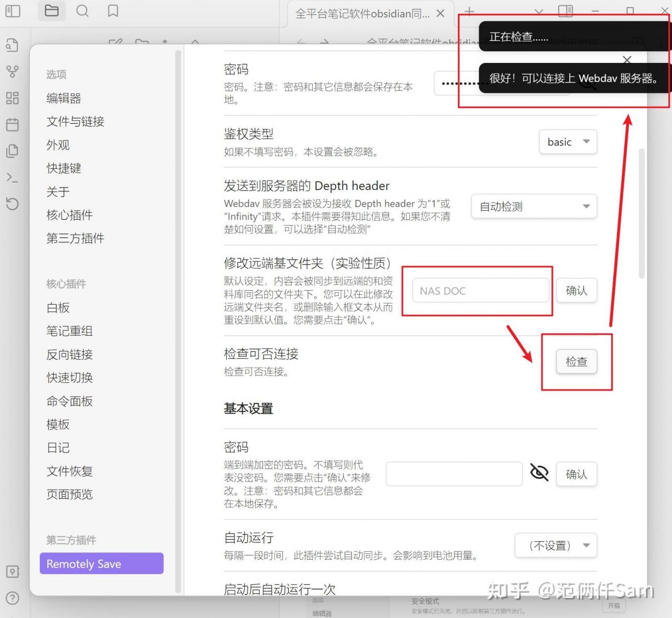
Task: Open the Depth header 自动检测 dropdown
Action: (534, 207)
